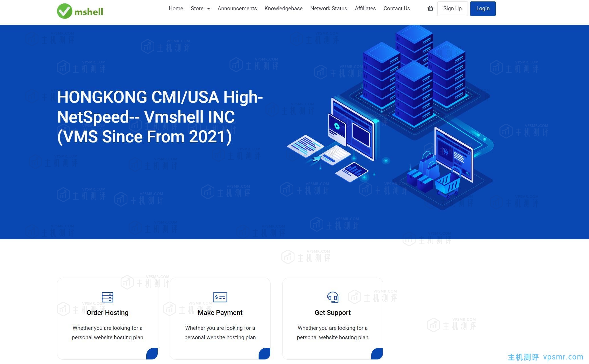This screenshot has height=364, width=589.
Task: Expand the Store dropdown menu
Action: pyautogui.click(x=200, y=9)
